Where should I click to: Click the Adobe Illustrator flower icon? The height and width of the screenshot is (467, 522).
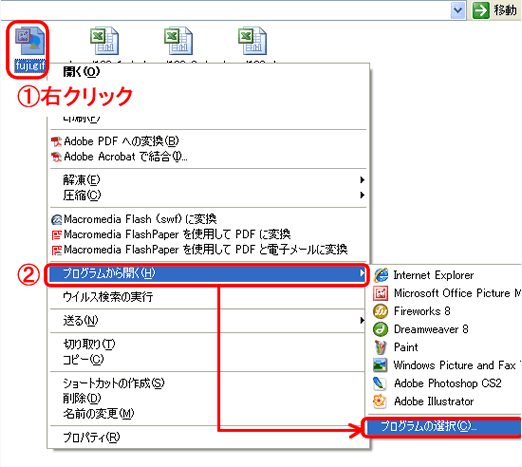pyautogui.click(x=381, y=401)
